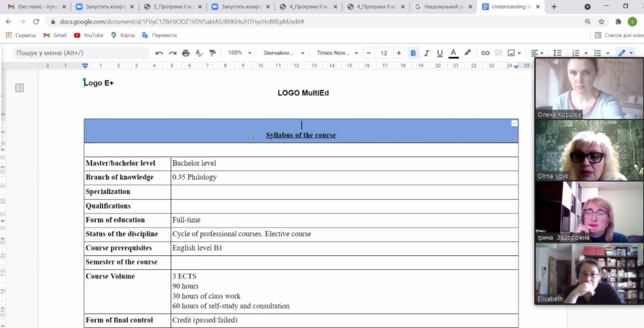Click the Undo arrow in the toolbar
The image size is (644, 328).
pos(159,53)
